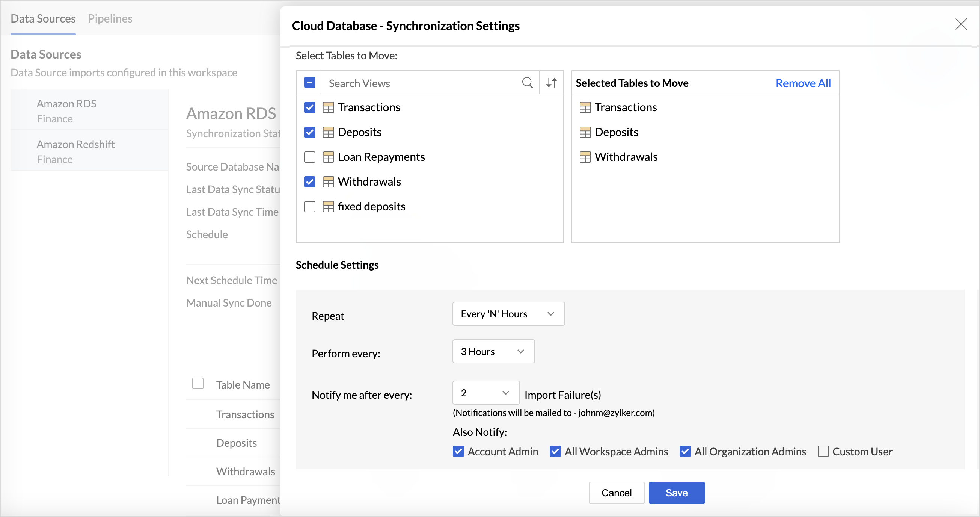Close the Synchronization Settings dialog with X

tap(961, 24)
